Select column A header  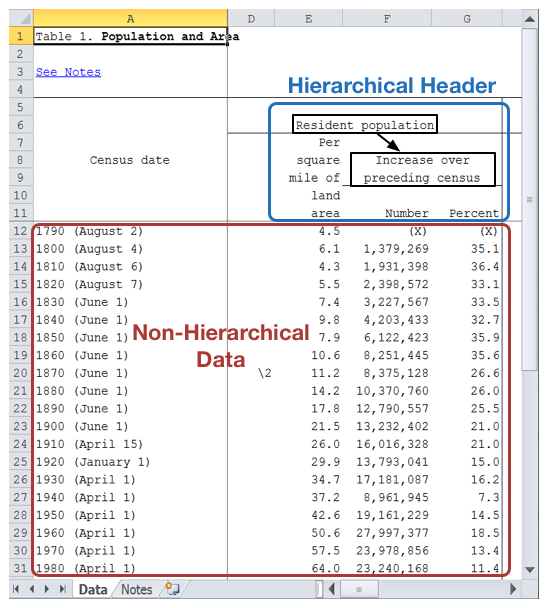[x=130, y=19]
